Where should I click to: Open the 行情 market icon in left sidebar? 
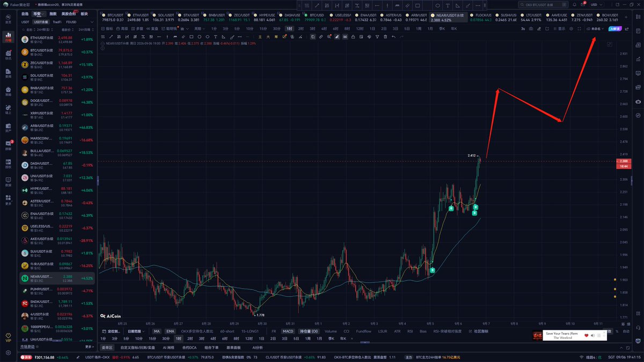tap(8, 38)
